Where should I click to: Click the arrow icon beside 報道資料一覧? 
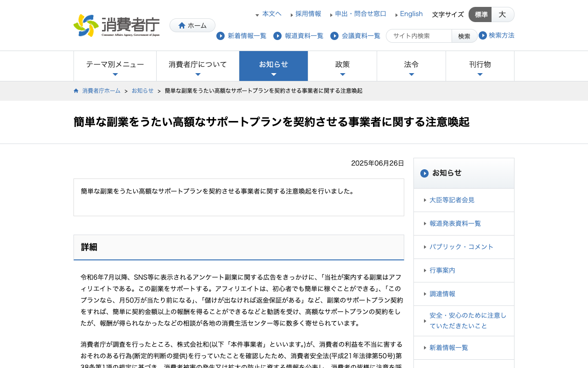[x=277, y=36]
